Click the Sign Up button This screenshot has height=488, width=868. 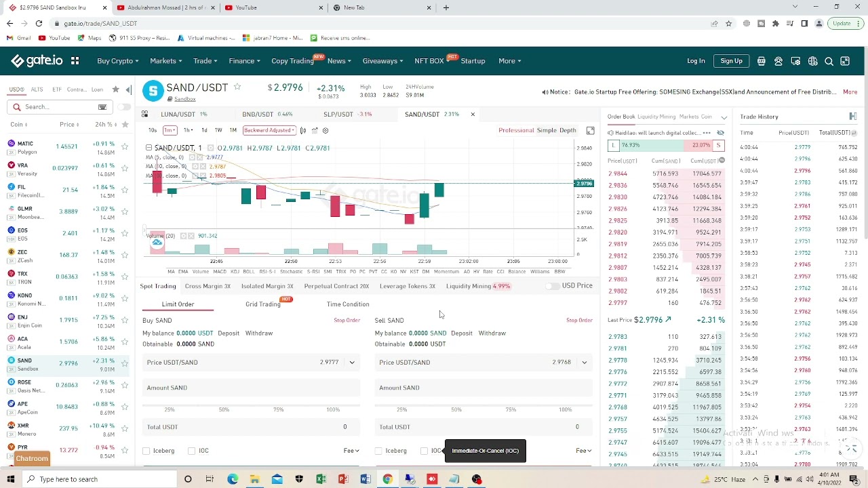tap(731, 61)
